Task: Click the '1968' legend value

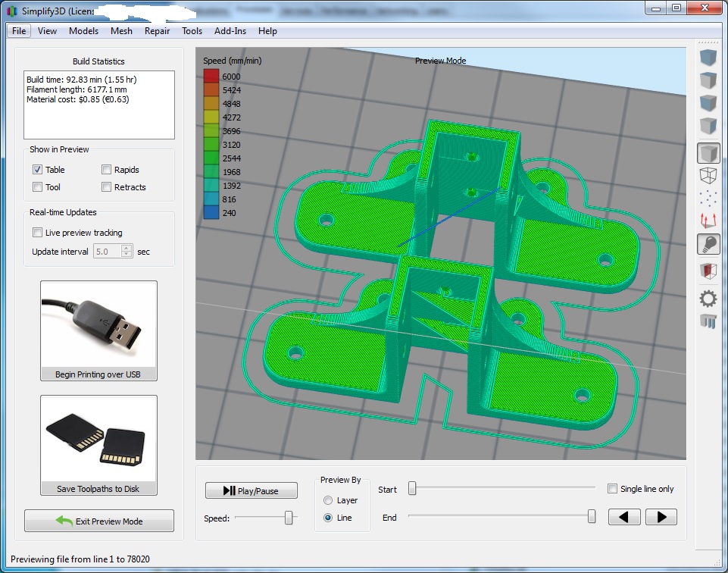Action: 231,172
